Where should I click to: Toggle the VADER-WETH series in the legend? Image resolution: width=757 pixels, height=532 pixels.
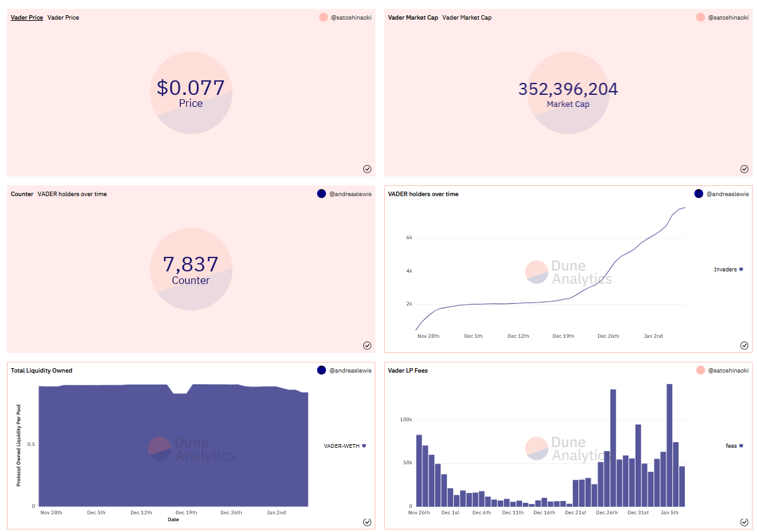[x=342, y=445]
